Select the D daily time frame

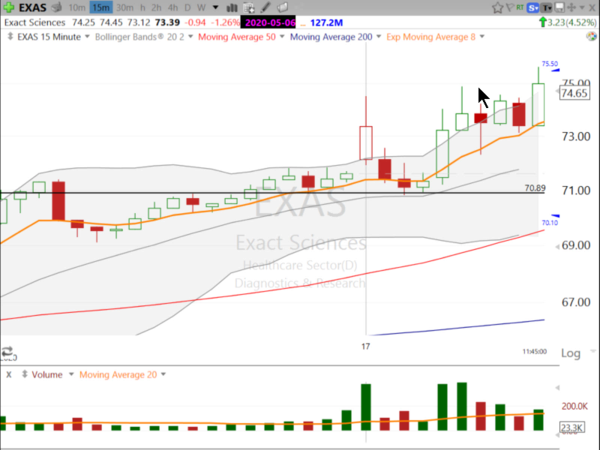tap(187, 8)
